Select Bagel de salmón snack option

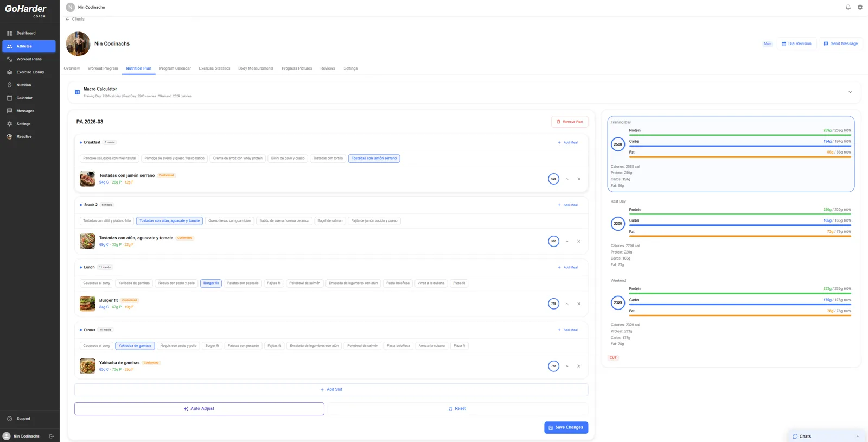tap(330, 221)
